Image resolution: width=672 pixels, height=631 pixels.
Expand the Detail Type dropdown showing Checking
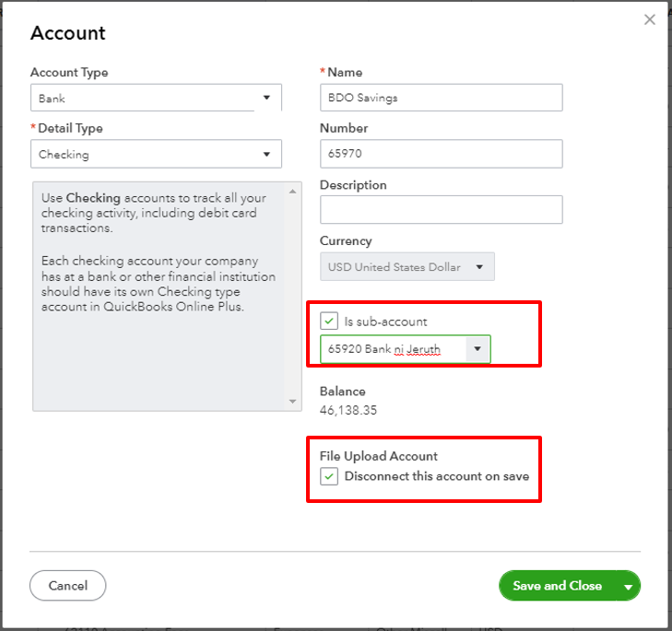click(156, 155)
